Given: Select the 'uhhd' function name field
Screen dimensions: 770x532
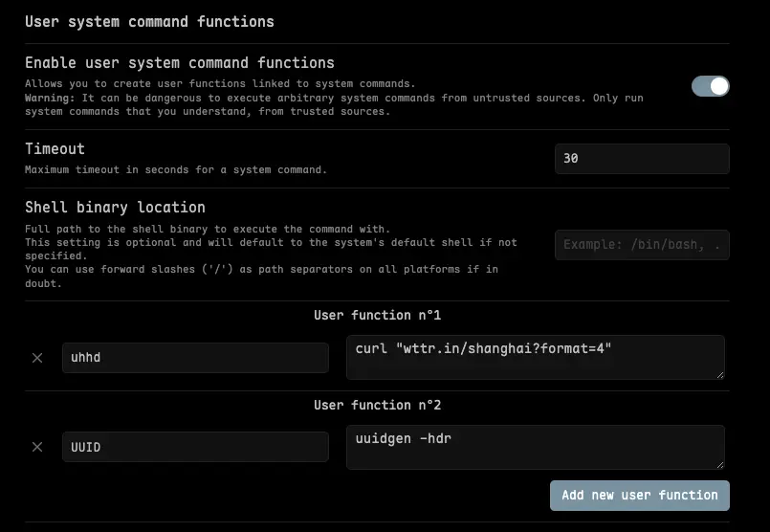Looking at the screenshot, I should click(195, 358).
